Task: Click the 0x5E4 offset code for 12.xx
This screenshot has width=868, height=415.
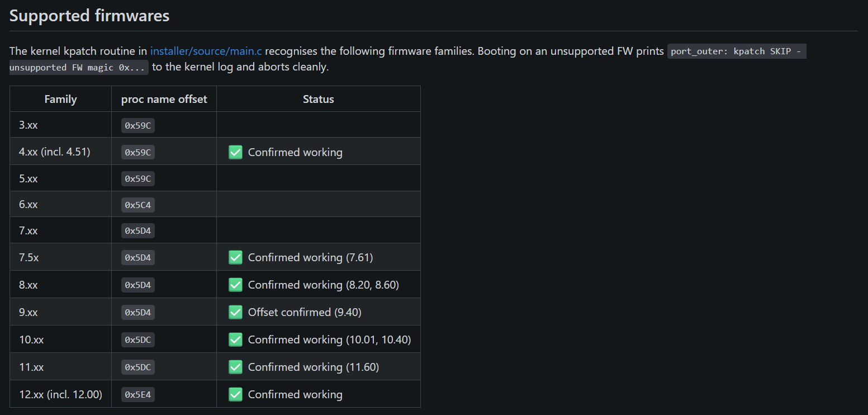Action: coord(138,394)
